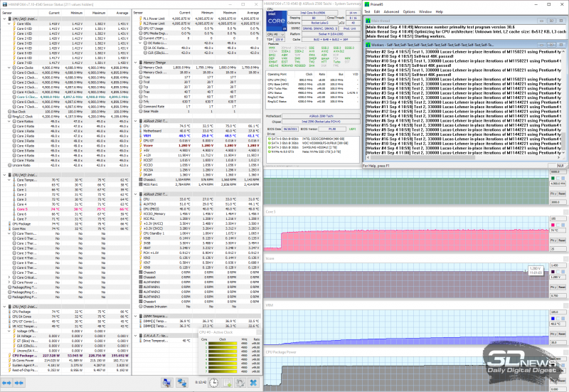Viewport: 569px width, 392px height.
Task: Collapse the S.M.A.R.T. section
Action: click(135, 336)
